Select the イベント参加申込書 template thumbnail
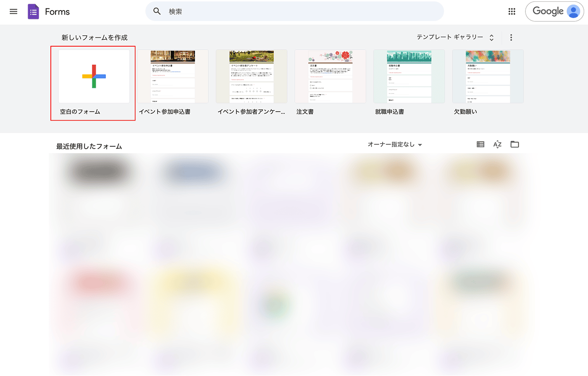 (173, 76)
